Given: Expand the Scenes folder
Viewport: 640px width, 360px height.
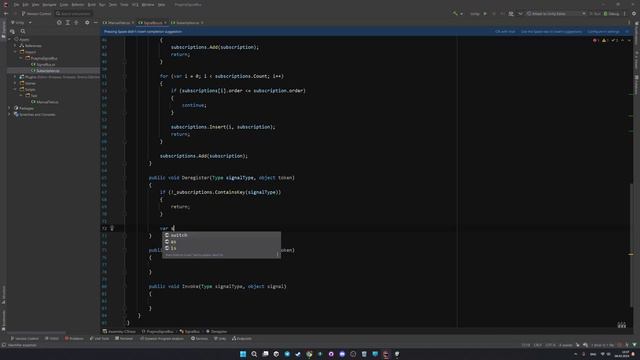Looking at the screenshot, I should [16, 83].
